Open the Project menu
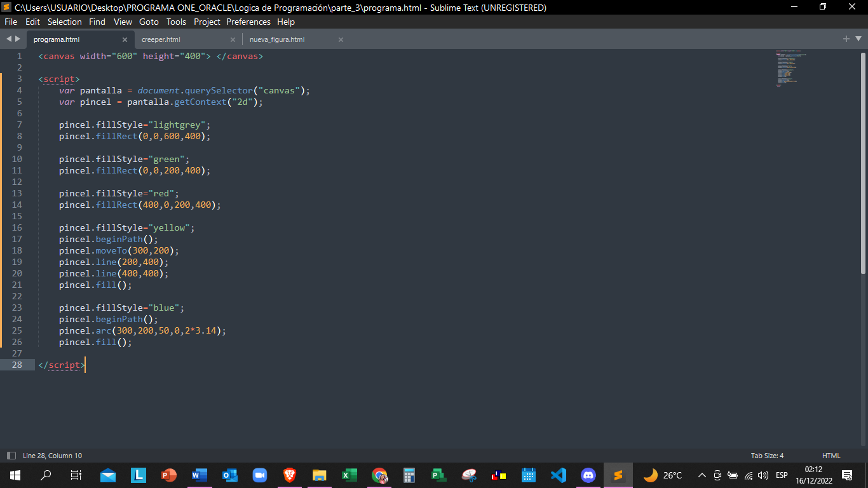This screenshot has height=488, width=868. [x=207, y=22]
